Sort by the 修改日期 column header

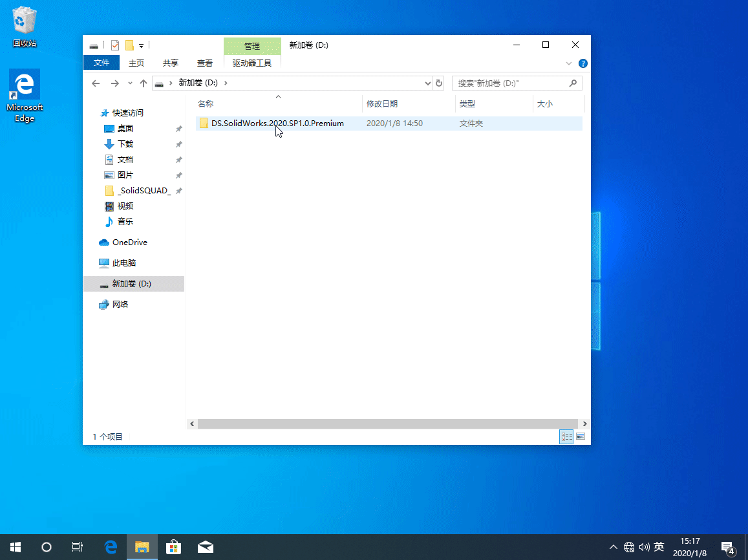[409, 103]
